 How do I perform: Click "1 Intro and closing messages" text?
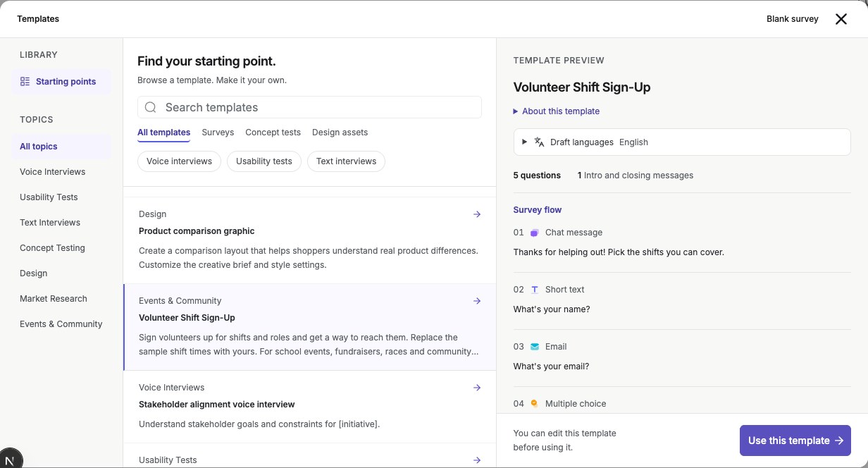635,175
